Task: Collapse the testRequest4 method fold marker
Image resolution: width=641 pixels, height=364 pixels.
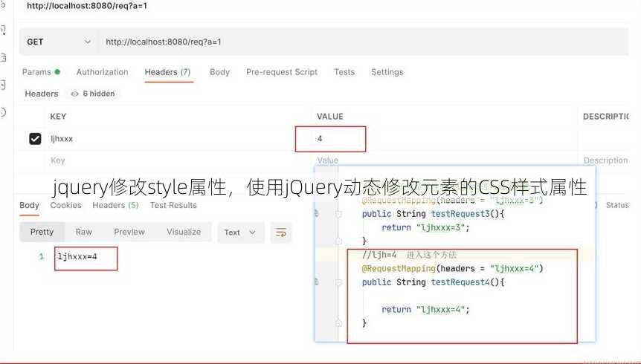Action: pyautogui.click(x=338, y=282)
